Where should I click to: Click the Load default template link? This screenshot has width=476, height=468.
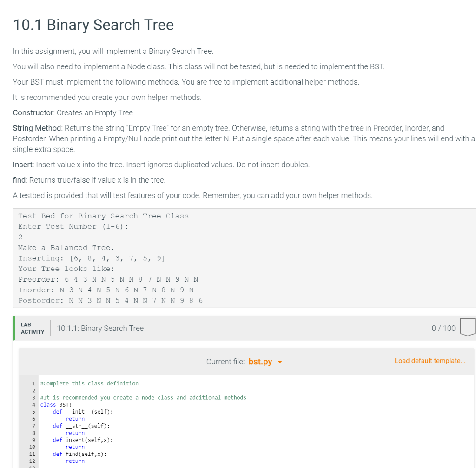coord(430,360)
